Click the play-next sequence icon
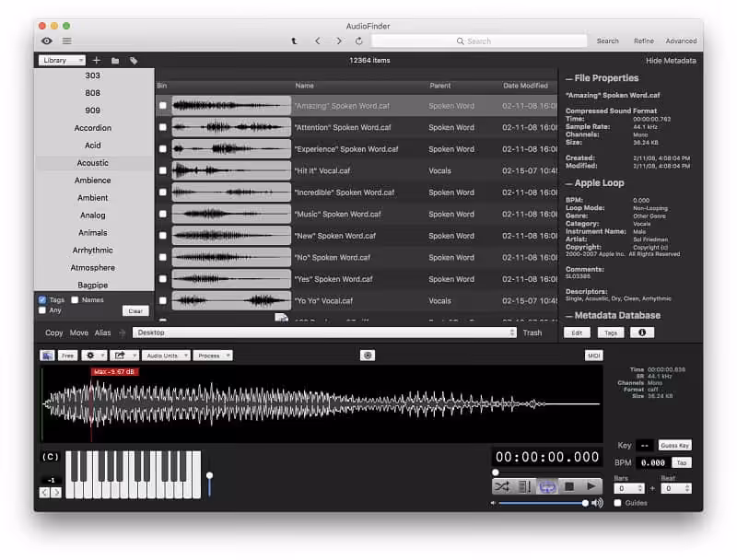The image size is (737, 560). tap(524, 486)
